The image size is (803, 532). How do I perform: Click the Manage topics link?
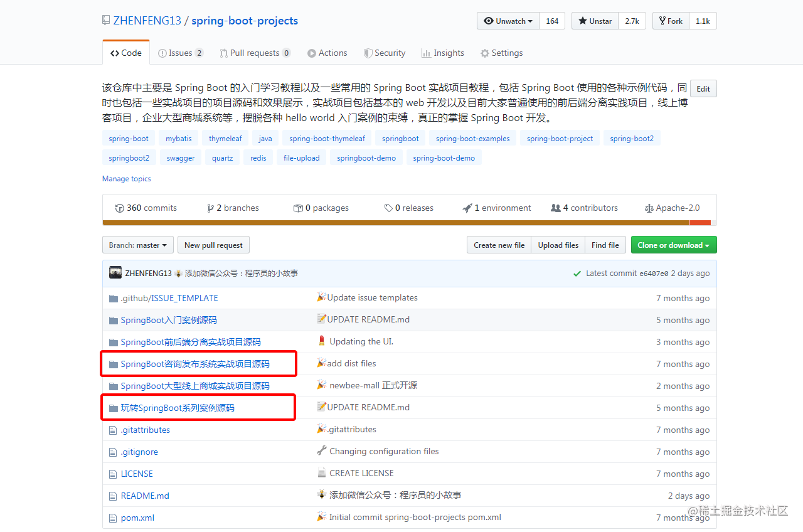[127, 179]
